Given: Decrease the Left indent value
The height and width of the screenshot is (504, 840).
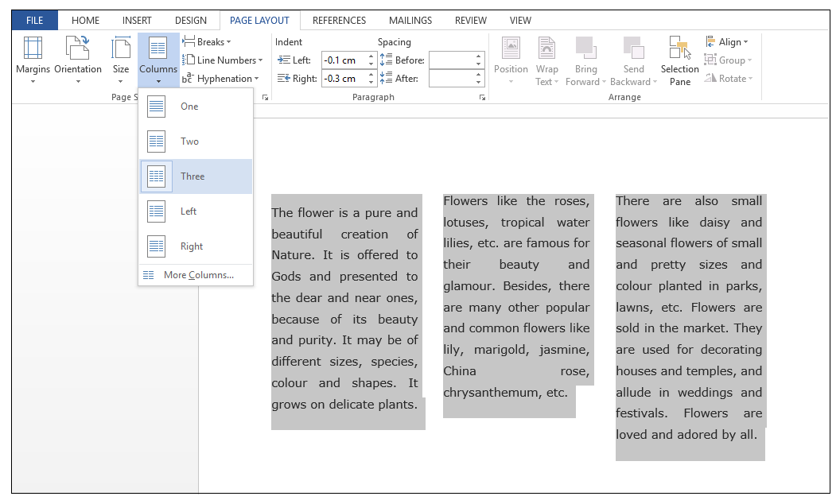Looking at the screenshot, I should tap(371, 64).
